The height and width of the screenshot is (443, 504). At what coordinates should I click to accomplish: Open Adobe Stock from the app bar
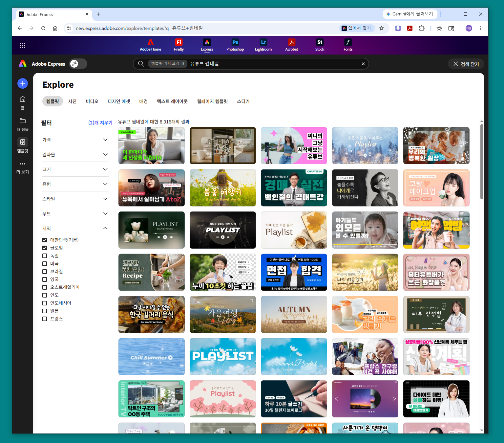click(320, 45)
